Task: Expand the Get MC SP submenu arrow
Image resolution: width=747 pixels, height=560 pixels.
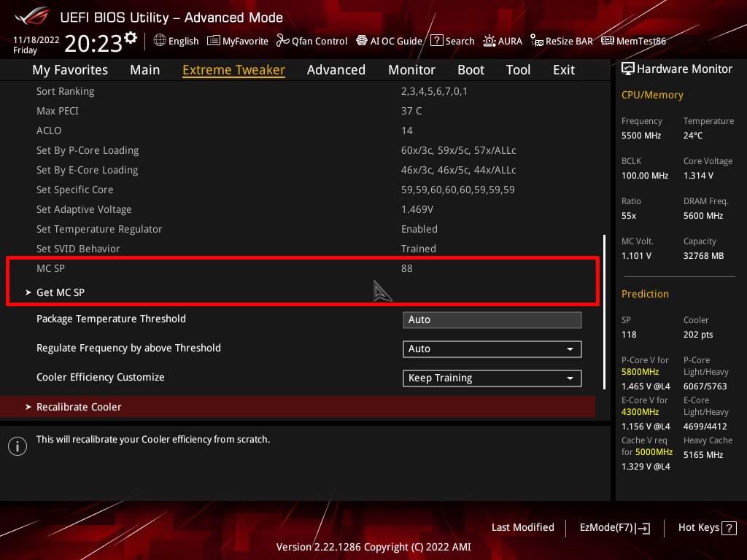Action: 28,292
